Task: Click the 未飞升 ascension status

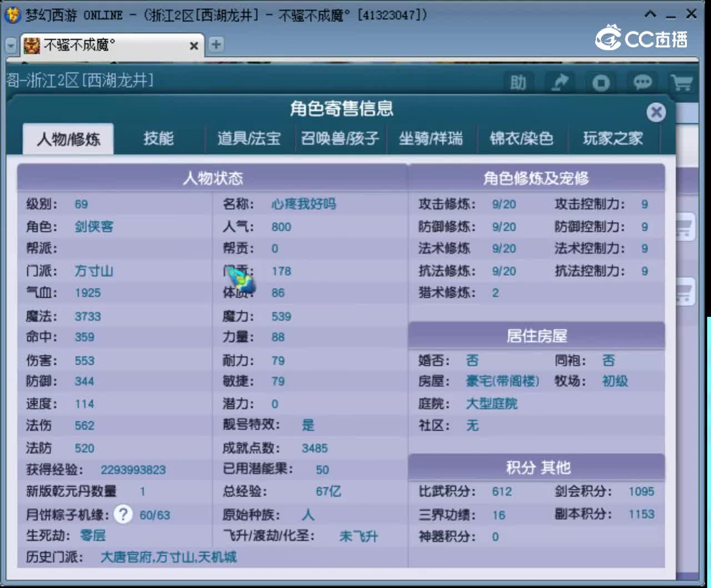Action: (359, 536)
